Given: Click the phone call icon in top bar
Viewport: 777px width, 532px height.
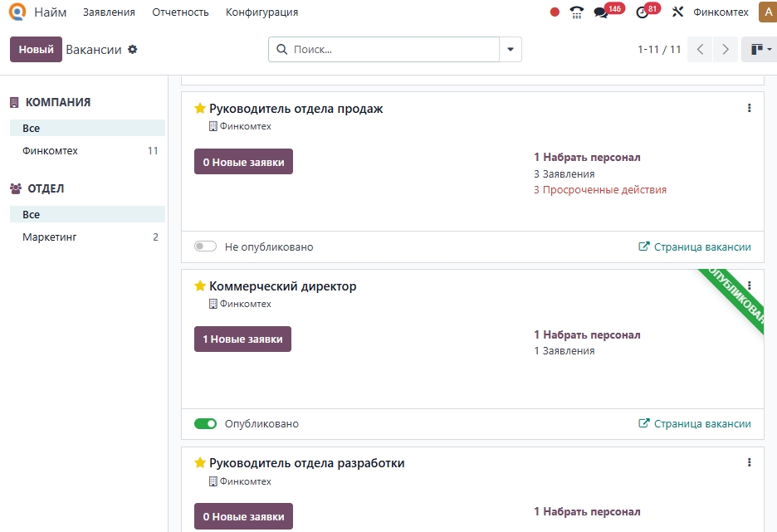Looking at the screenshot, I should pyautogui.click(x=577, y=12).
